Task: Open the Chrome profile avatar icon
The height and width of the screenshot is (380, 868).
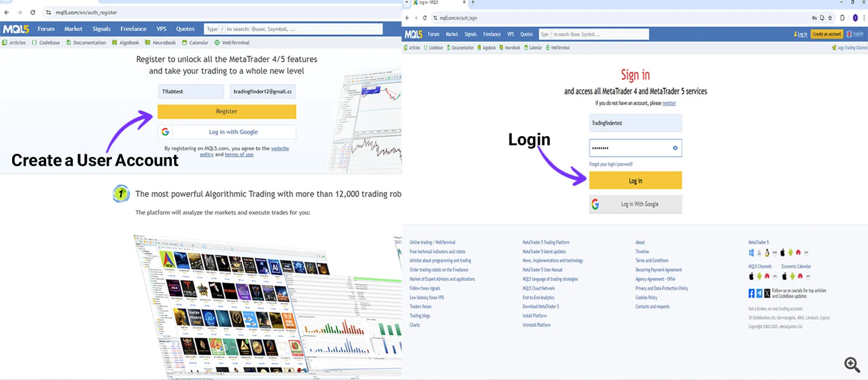Action: click(855, 18)
